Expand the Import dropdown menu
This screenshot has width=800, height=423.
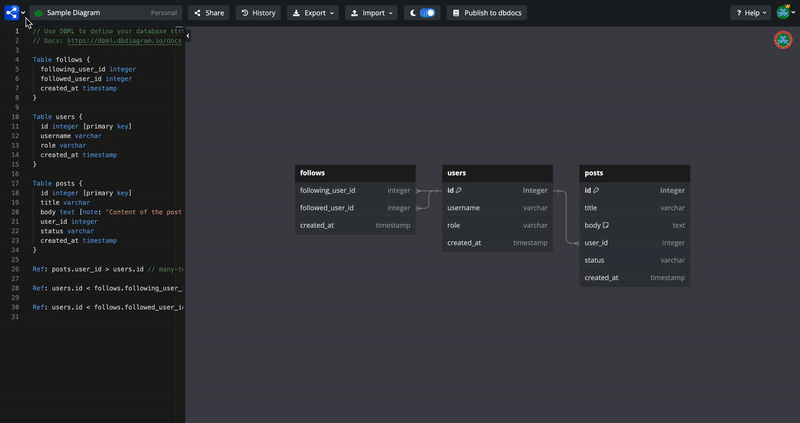[x=371, y=13]
